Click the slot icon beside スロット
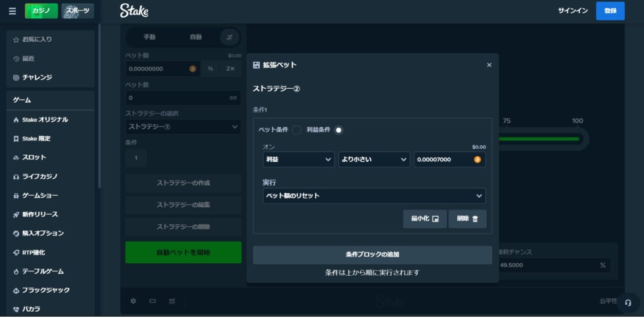The image size is (644, 318). click(16, 158)
